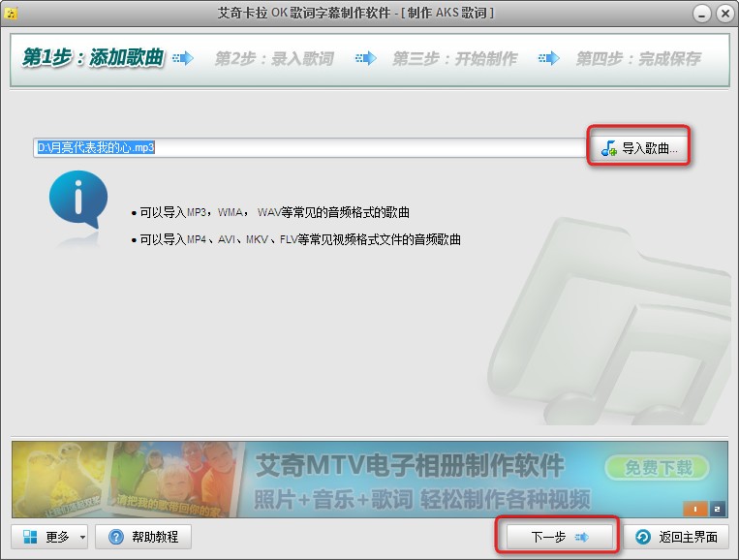The image size is (739, 560).
Task: Switch banner to page 1 indicator
Action: click(x=695, y=509)
